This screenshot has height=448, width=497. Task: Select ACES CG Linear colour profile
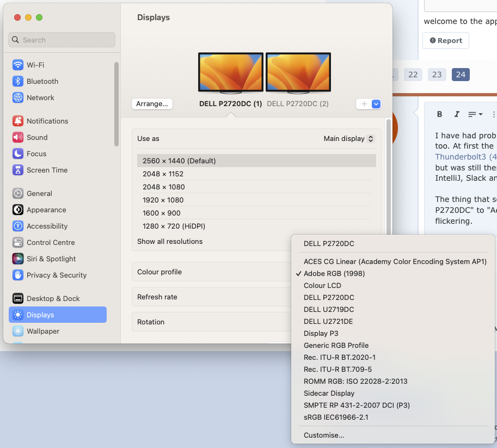click(392, 262)
